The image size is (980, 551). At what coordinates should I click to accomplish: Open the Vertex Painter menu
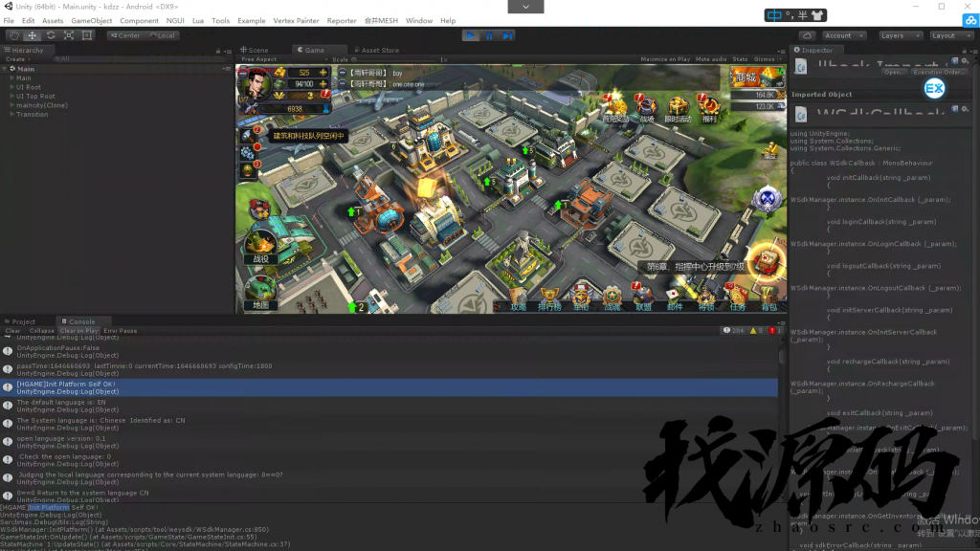click(296, 21)
